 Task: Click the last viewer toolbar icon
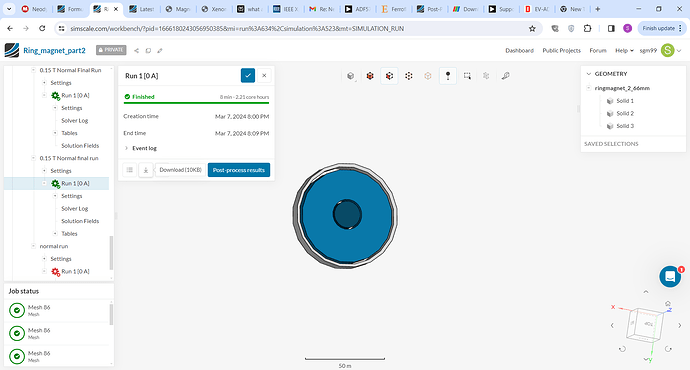pos(506,76)
